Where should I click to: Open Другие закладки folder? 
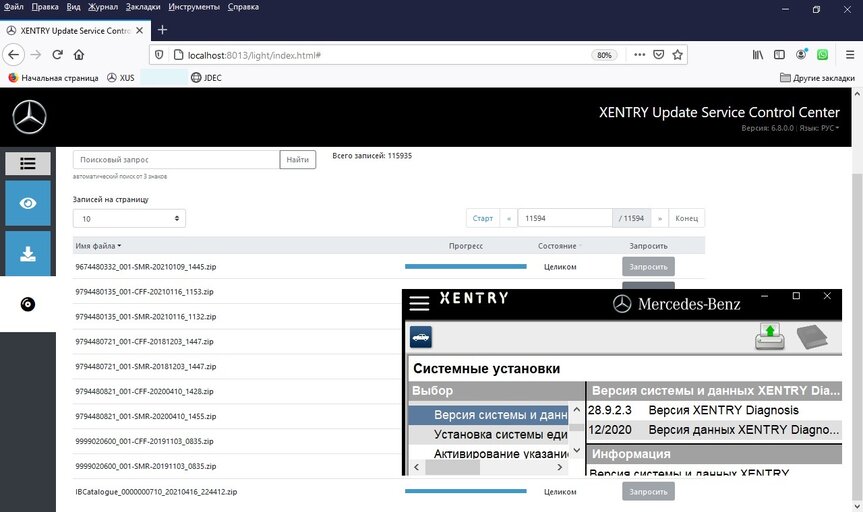817,78
